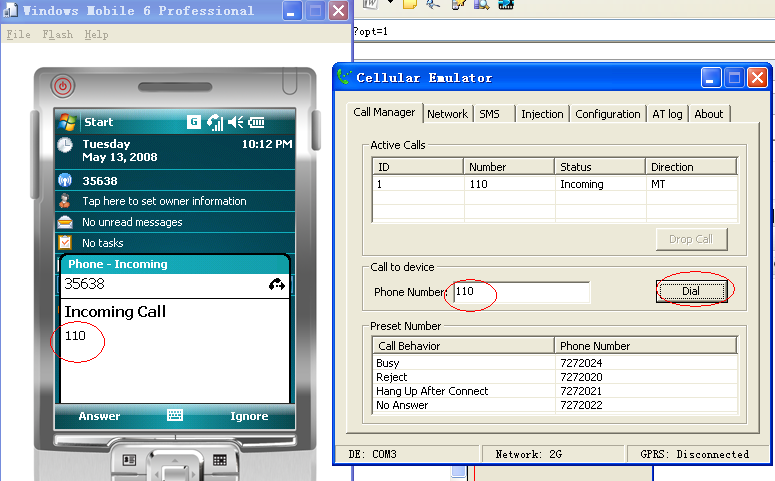This screenshot has height=481, width=775.
Task: Tap 'No unread messages' on Today screen
Action: (x=132, y=222)
